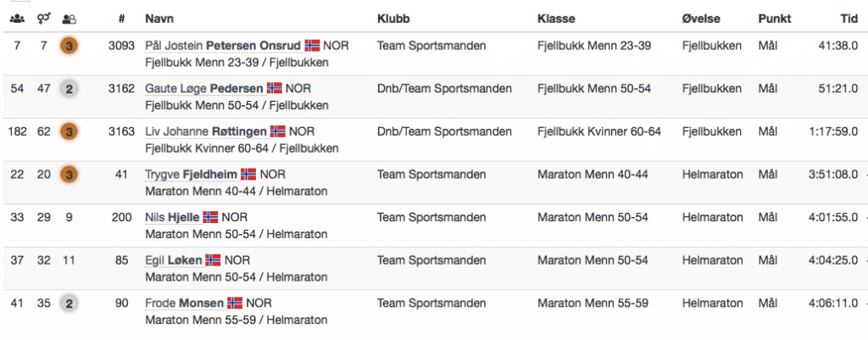
Task: Click the bib number column header
Action: (122, 19)
